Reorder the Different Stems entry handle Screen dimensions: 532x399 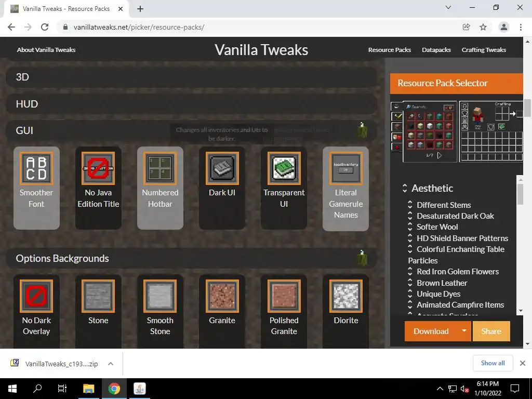[x=410, y=205]
